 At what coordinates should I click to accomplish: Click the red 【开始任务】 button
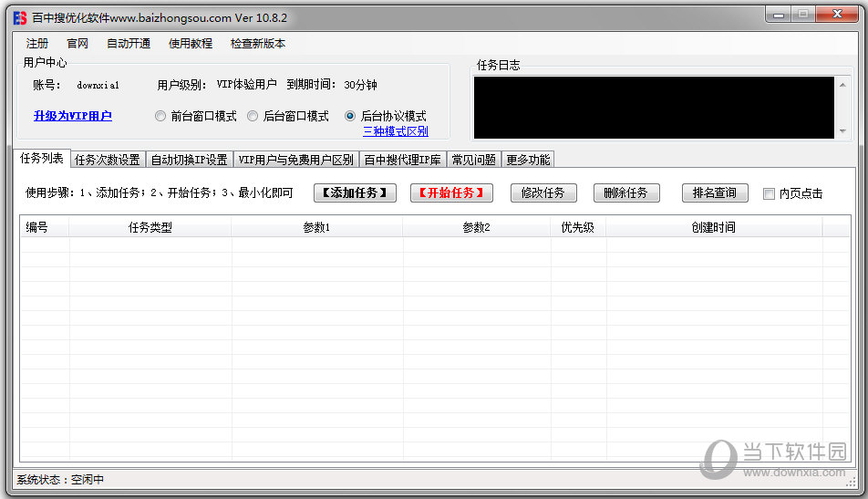(x=451, y=192)
